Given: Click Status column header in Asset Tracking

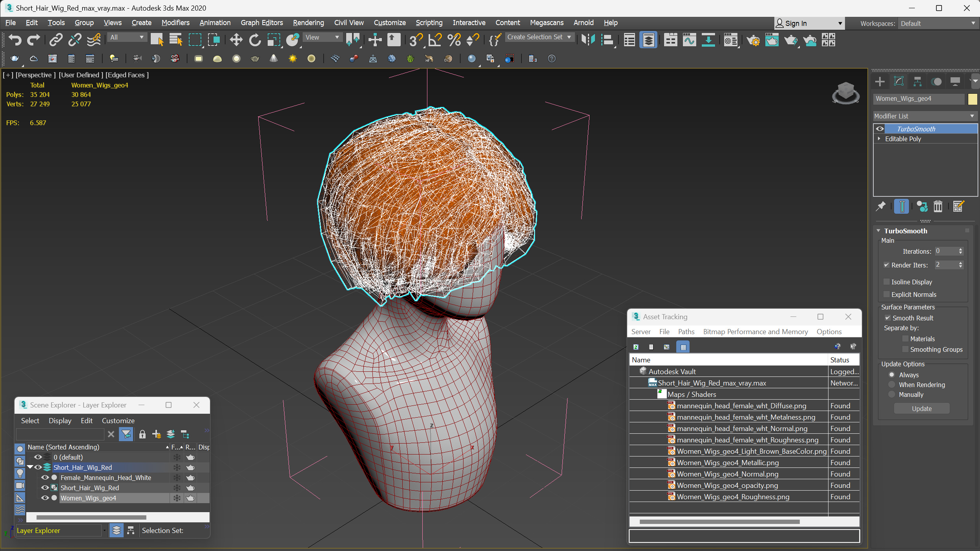Looking at the screenshot, I should 843,360.
